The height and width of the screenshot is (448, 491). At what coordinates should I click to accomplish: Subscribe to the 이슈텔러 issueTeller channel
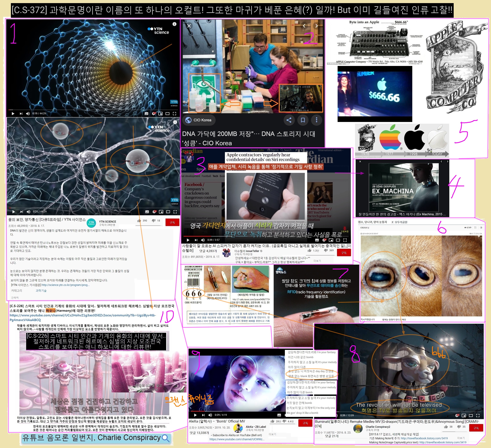pos(344,253)
